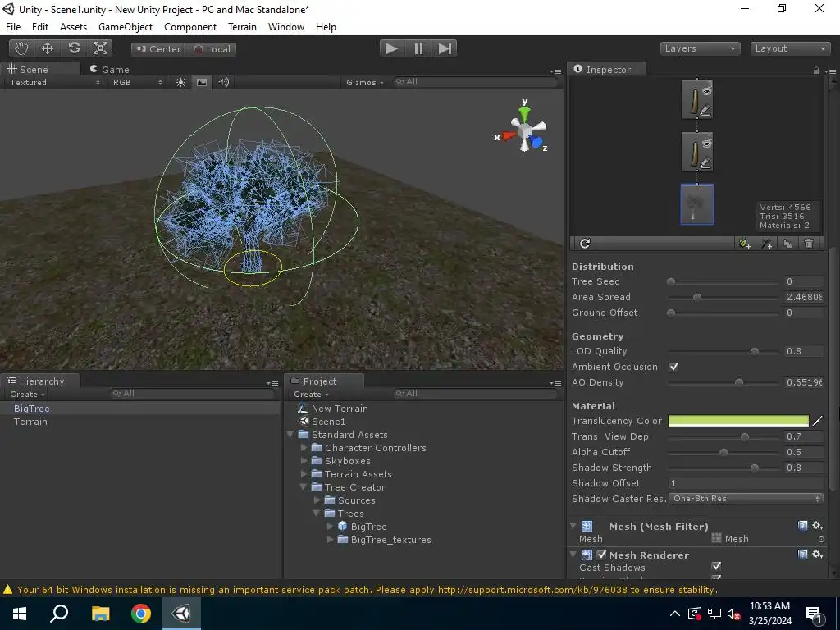Viewport: 840px width, 630px height.
Task: Toggle Game Overlay image icon in Scene toolbar
Action: tap(202, 83)
